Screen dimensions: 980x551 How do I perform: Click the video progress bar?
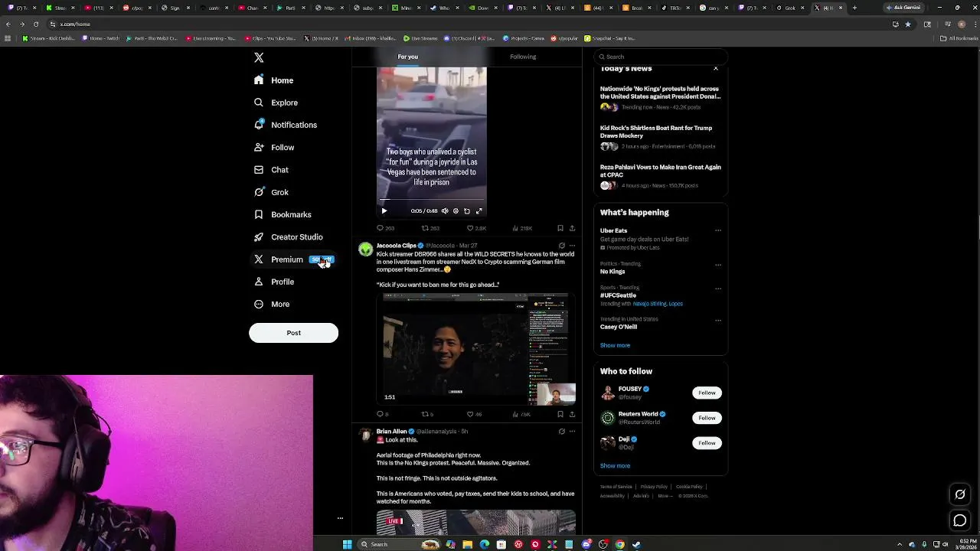click(431, 201)
